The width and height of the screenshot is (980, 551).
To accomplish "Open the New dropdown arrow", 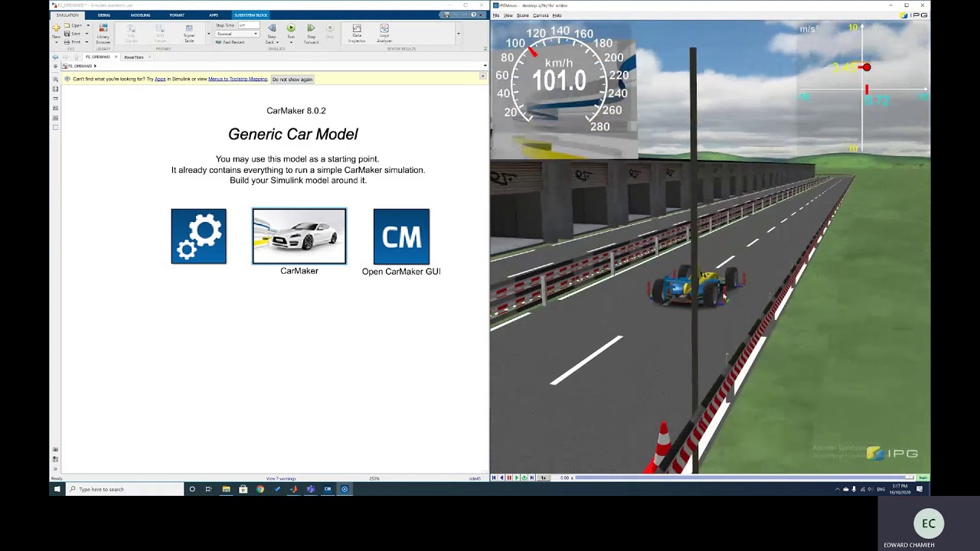I will tap(56, 42).
